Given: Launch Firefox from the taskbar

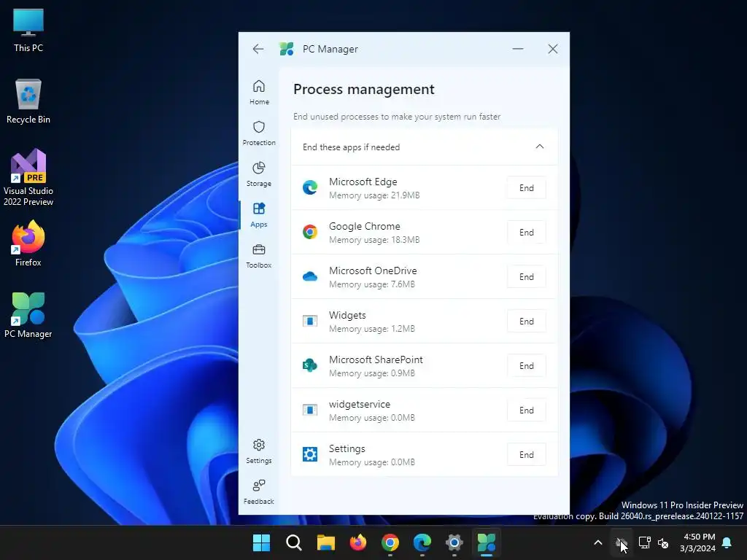Looking at the screenshot, I should 357,542.
